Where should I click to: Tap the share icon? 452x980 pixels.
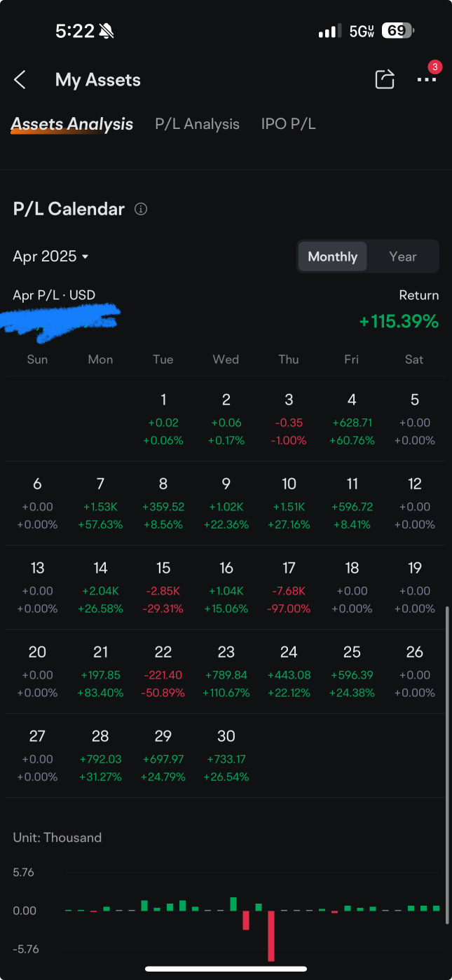(x=385, y=79)
